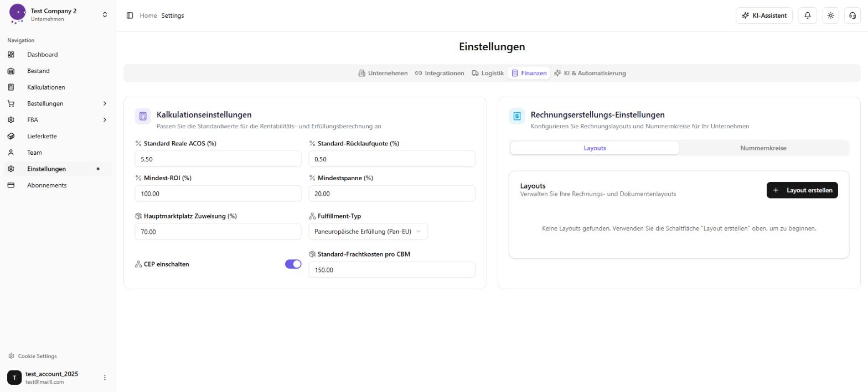Image resolution: width=868 pixels, height=392 pixels.
Task: Click the Einstellungen gear icon in sidebar
Action: pos(11,169)
